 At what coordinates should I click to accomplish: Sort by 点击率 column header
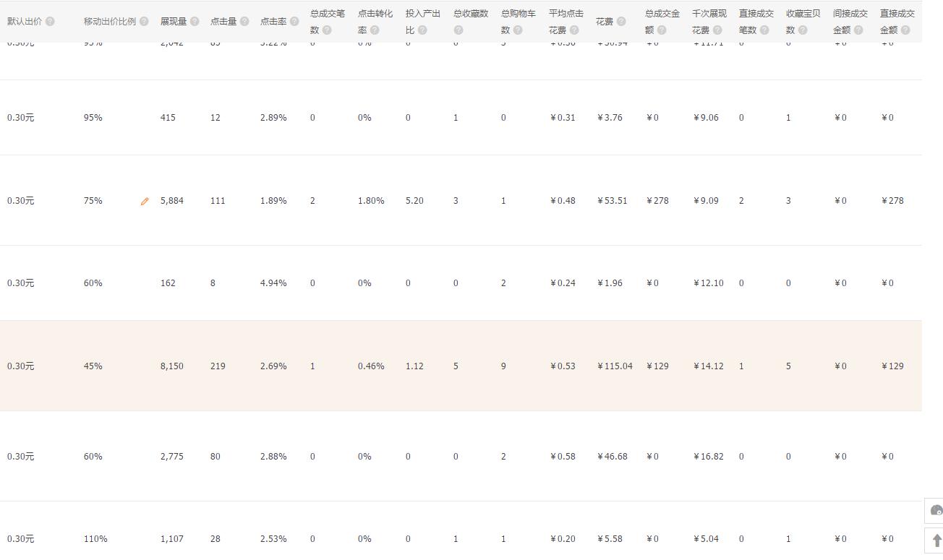click(x=273, y=22)
